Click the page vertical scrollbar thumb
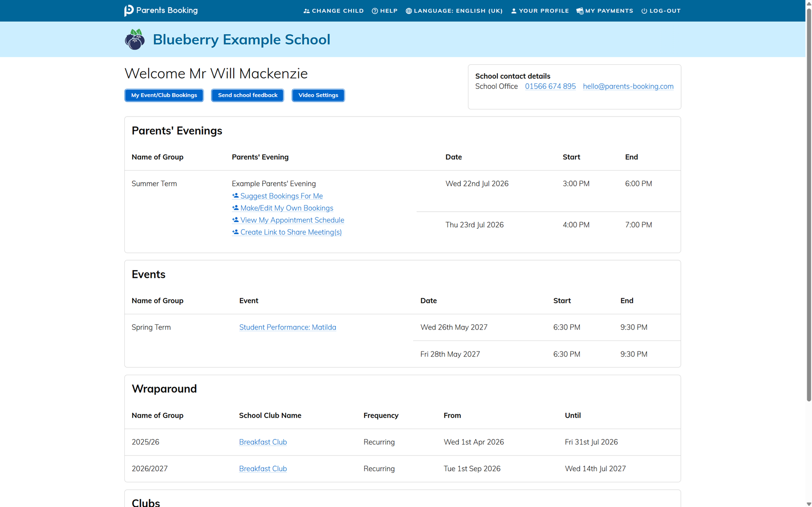This screenshot has height=507, width=812. [808, 204]
